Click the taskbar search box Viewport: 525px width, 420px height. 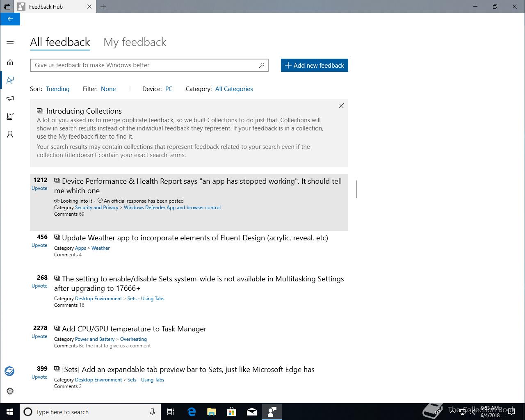point(90,412)
